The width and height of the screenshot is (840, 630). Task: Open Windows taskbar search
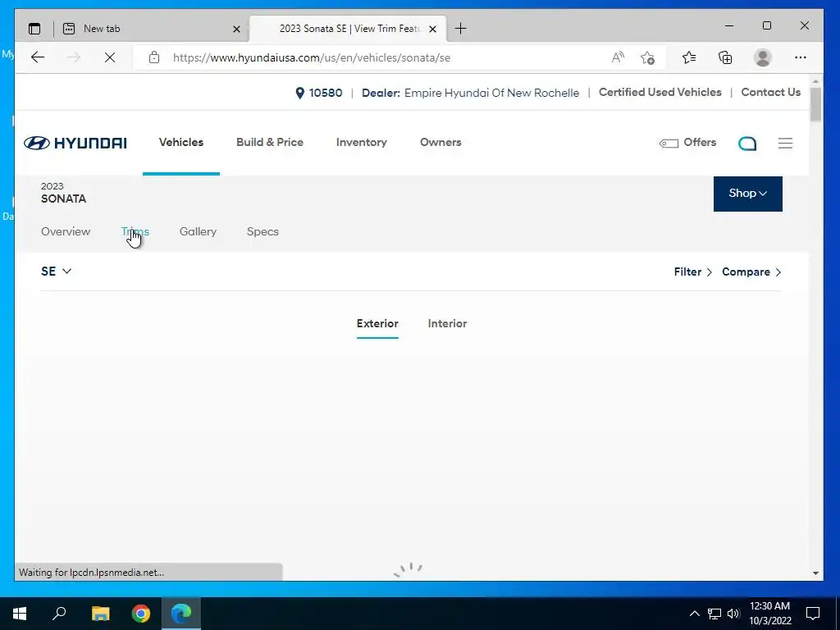click(59, 614)
